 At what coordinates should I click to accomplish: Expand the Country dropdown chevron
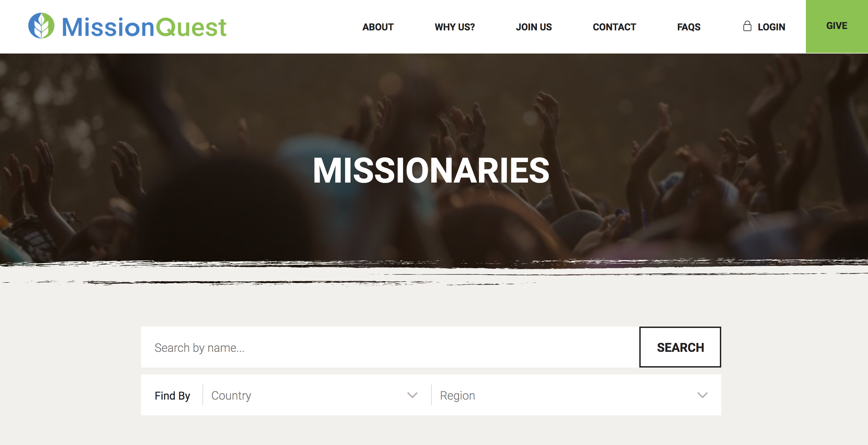coord(412,395)
